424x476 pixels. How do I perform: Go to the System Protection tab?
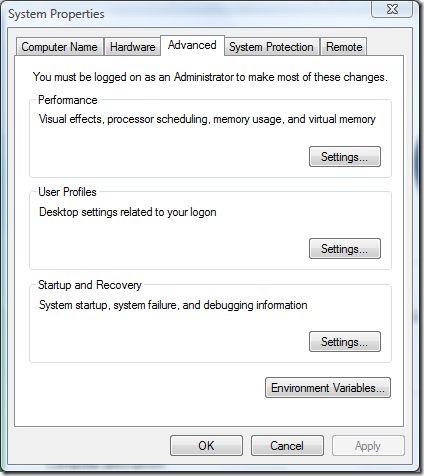(x=271, y=47)
